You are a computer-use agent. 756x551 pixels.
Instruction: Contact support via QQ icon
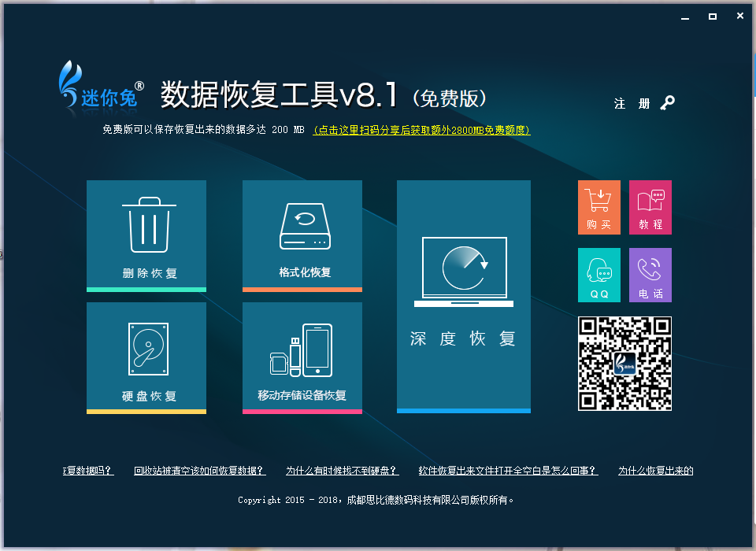(598, 275)
